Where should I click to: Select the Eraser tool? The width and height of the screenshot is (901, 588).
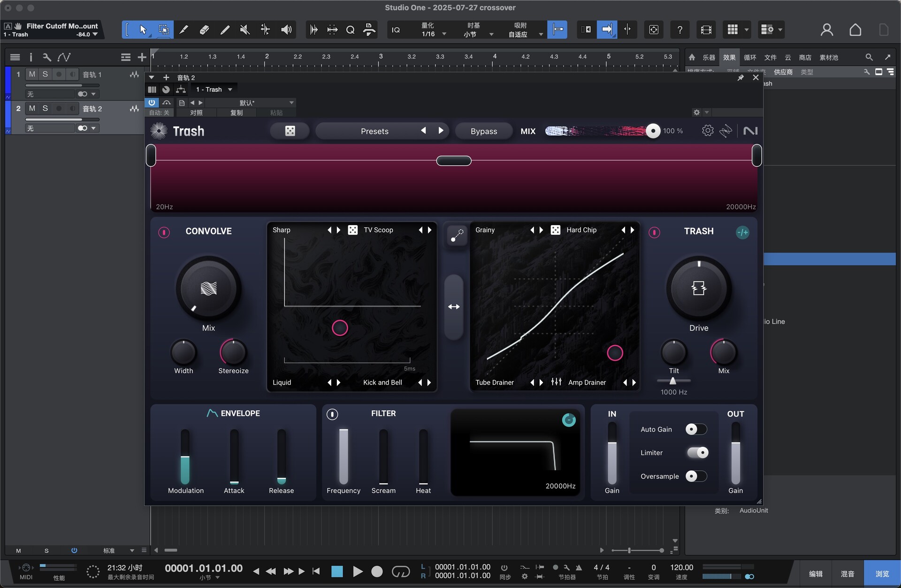(204, 30)
